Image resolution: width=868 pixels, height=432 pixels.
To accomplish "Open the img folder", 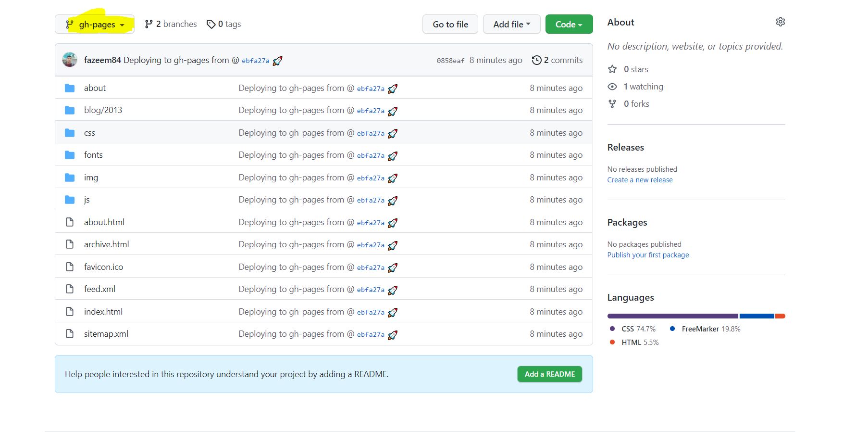I will pos(91,178).
